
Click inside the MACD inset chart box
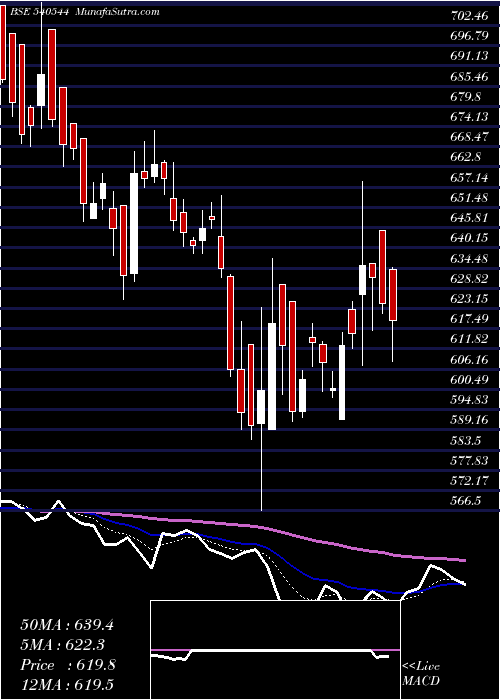pos(275,650)
